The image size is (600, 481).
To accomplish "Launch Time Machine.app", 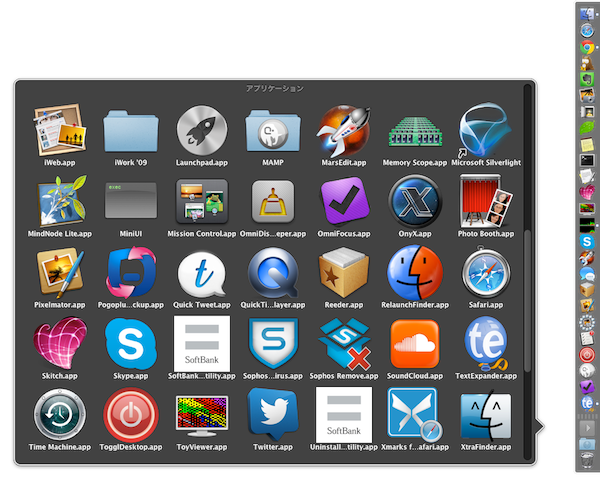I will click(60, 415).
